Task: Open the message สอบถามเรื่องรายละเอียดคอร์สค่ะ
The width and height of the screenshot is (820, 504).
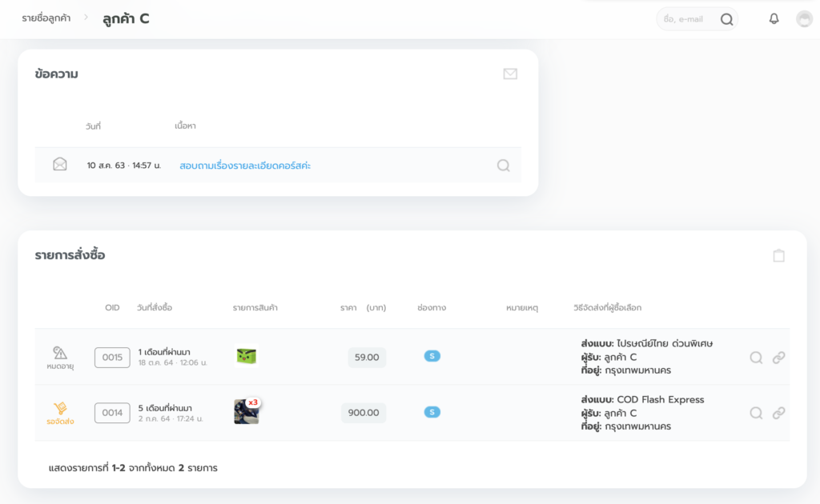Action: pos(245,166)
